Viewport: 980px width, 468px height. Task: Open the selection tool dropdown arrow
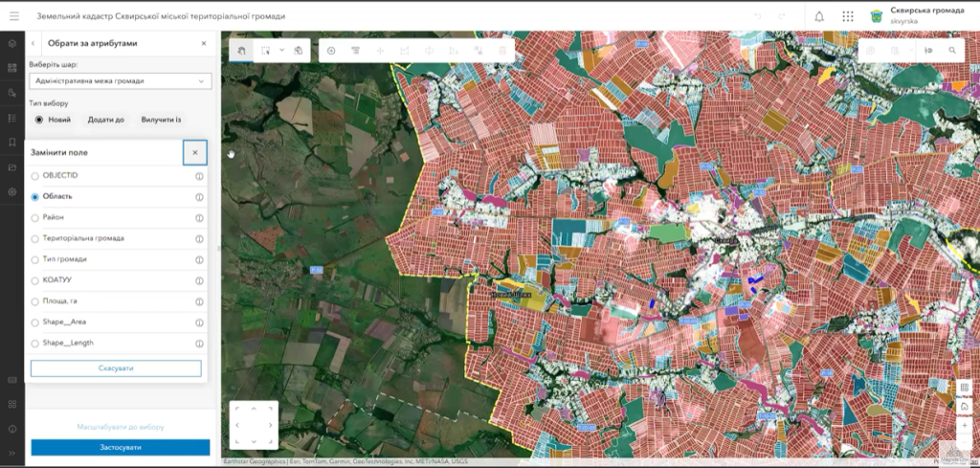click(281, 50)
